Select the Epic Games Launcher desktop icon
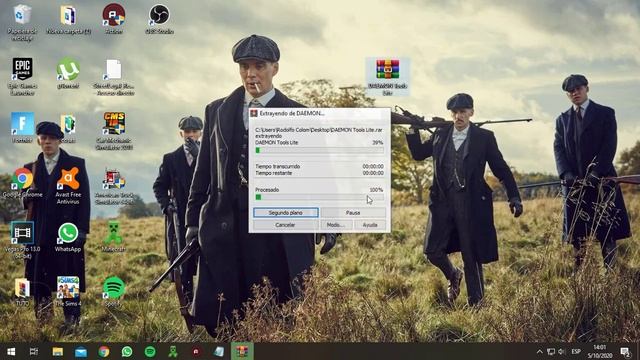640x360 pixels. [22, 77]
